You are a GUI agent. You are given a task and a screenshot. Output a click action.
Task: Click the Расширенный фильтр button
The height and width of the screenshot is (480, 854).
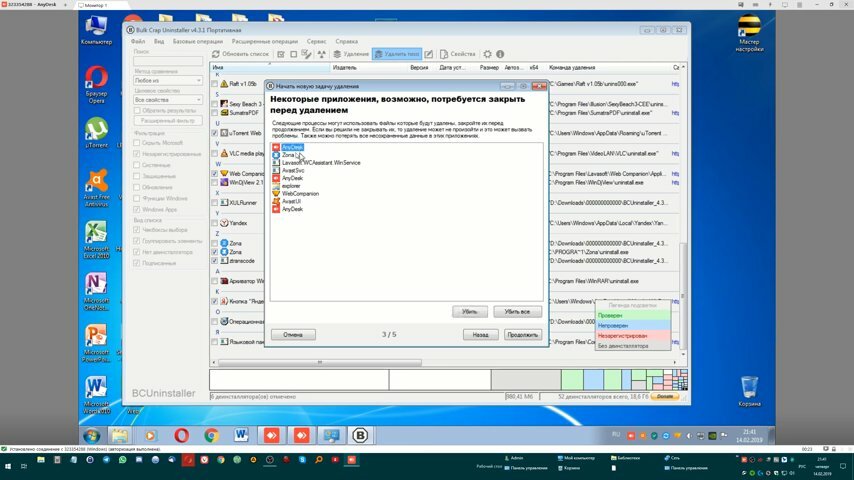tap(168, 120)
